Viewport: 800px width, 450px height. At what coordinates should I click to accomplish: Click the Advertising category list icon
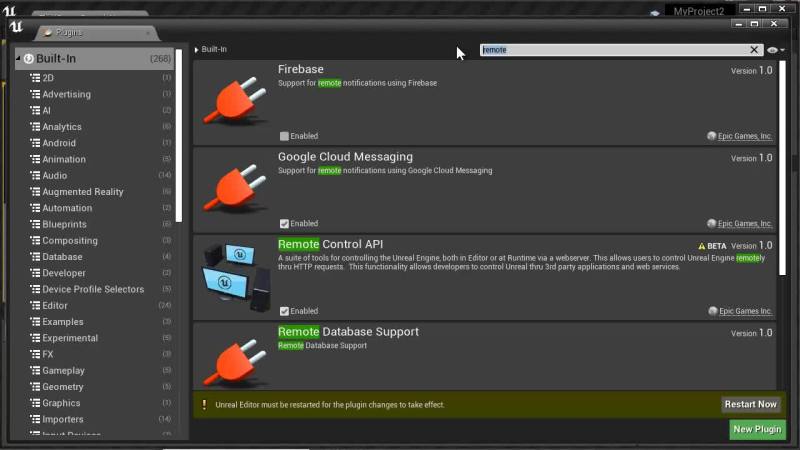click(x=35, y=94)
